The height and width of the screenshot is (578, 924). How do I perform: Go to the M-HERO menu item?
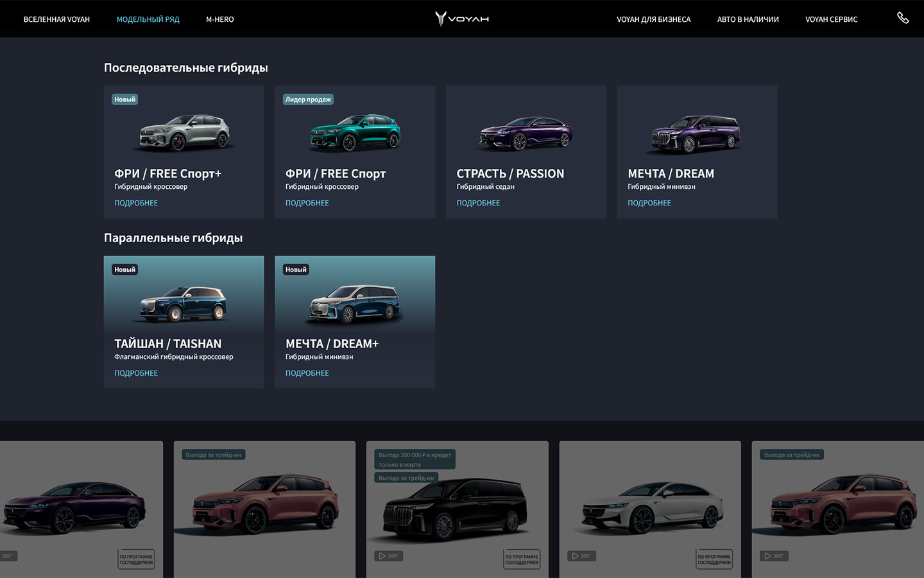pyautogui.click(x=219, y=19)
